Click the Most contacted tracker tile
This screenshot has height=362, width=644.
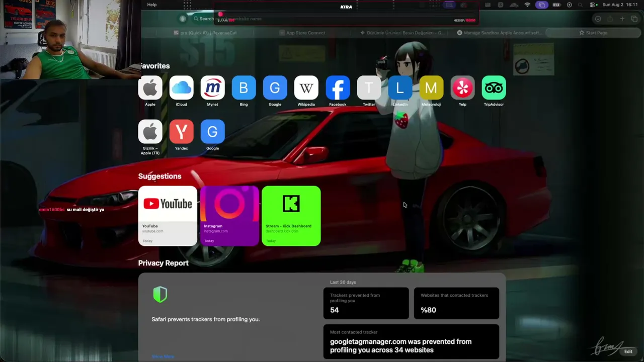tap(411, 341)
